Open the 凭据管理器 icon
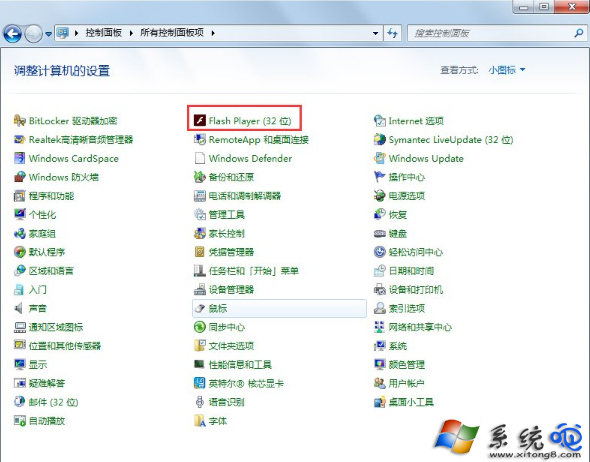The height and width of the screenshot is (462, 590). 199,252
